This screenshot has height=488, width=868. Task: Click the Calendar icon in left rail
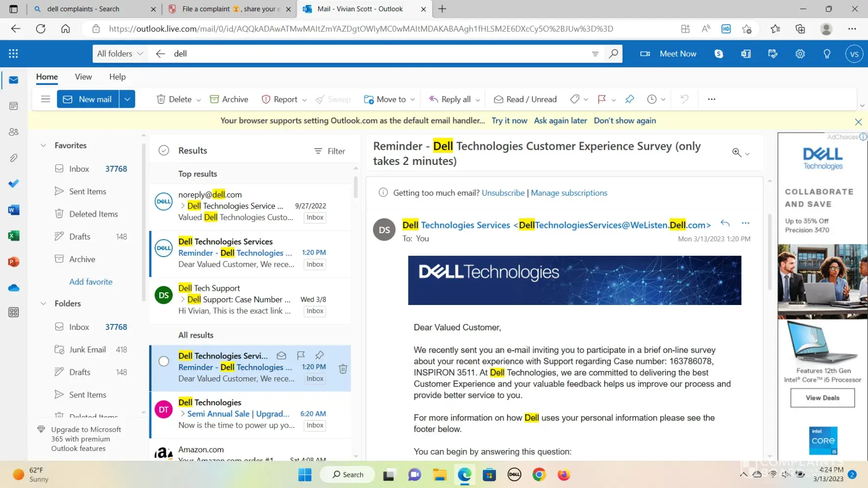click(x=14, y=106)
